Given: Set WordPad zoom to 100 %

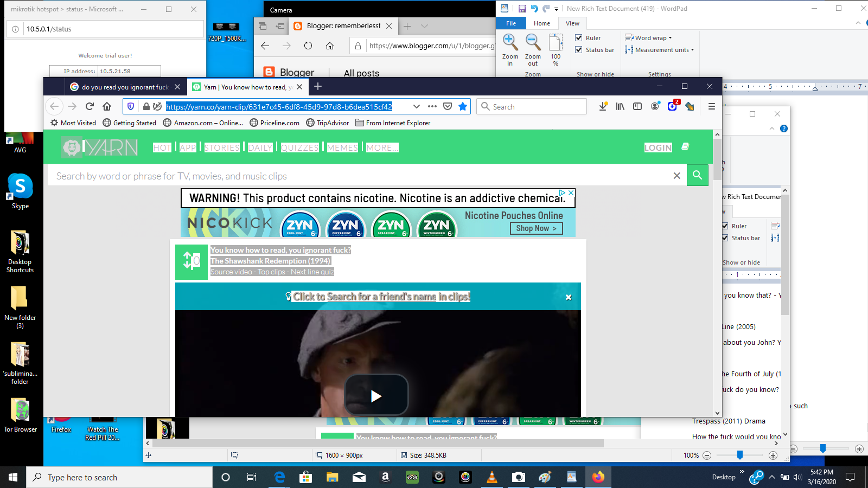Looking at the screenshot, I should coord(556,50).
